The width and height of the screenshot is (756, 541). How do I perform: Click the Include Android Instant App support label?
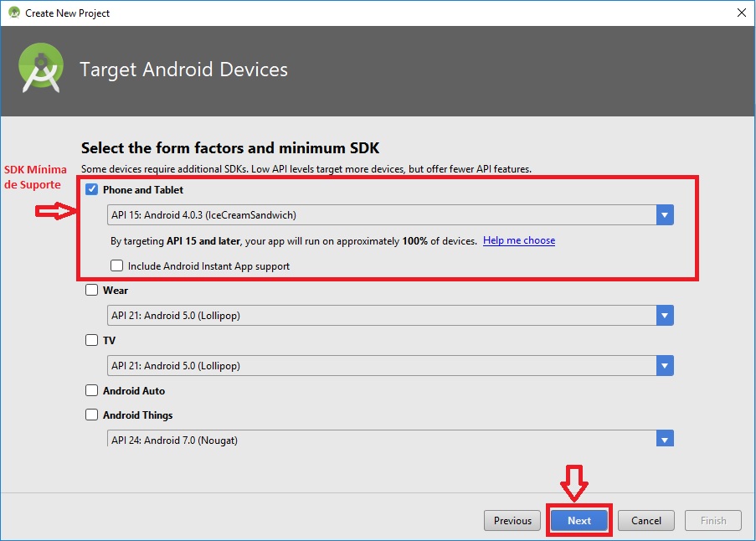click(208, 266)
